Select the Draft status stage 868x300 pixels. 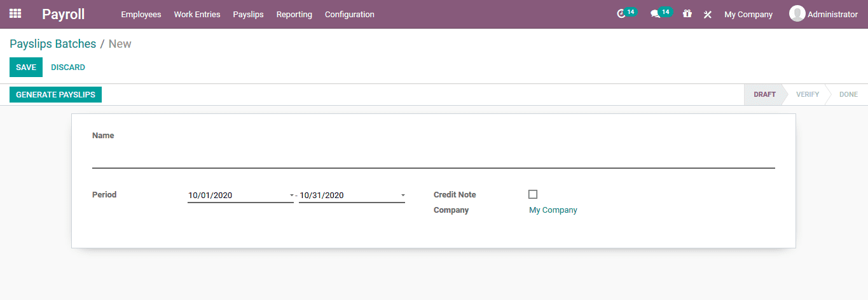pos(764,94)
